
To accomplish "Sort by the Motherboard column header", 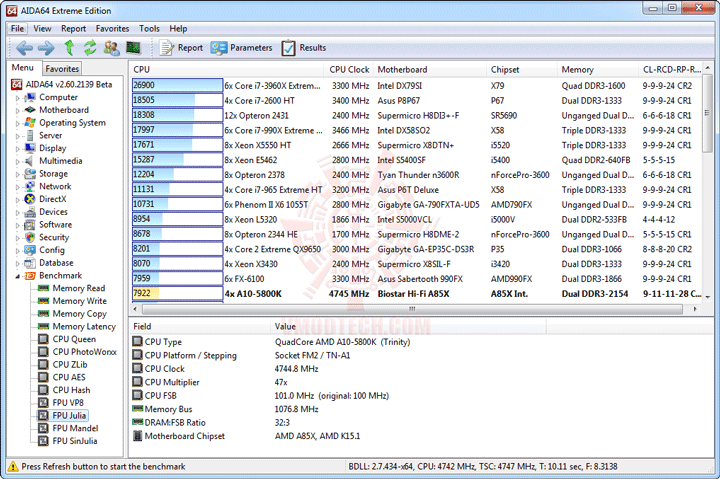I will 429,69.
